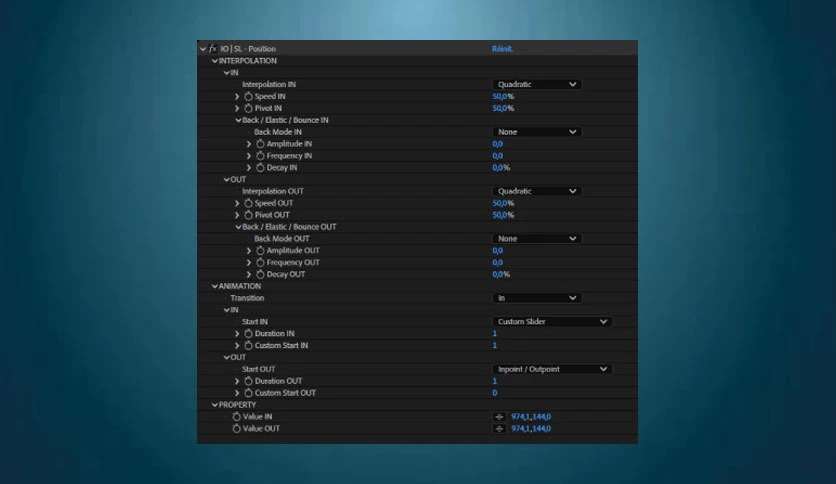This screenshot has height=484, width=836.
Task: Open Start IN Custom Slider dropdown
Action: point(551,321)
